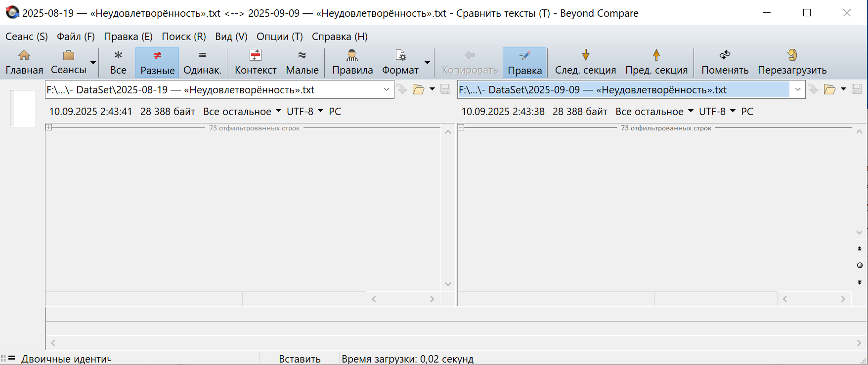The height and width of the screenshot is (365, 868).
Task: Expand the left 73 filtered lines section
Action: point(49,127)
